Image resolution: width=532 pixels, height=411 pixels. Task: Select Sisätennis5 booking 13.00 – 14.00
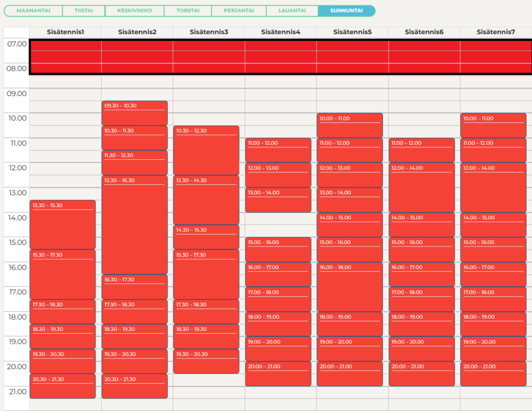350,200
